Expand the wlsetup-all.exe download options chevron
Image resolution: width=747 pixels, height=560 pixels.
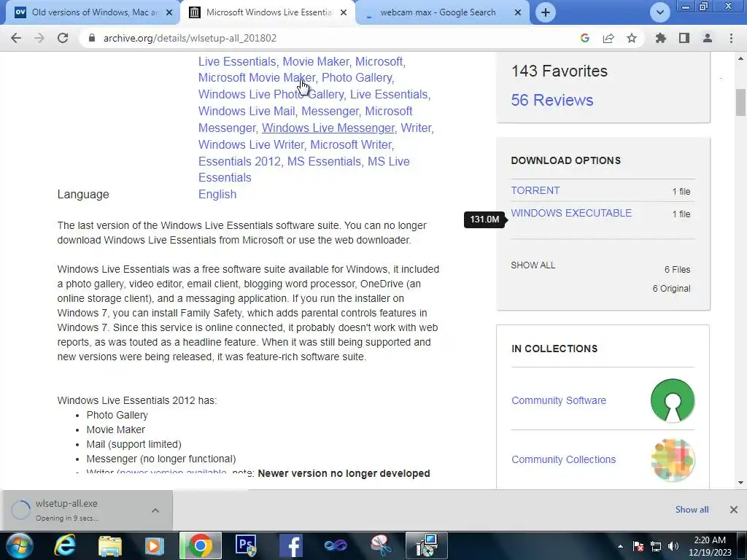[x=155, y=510]
